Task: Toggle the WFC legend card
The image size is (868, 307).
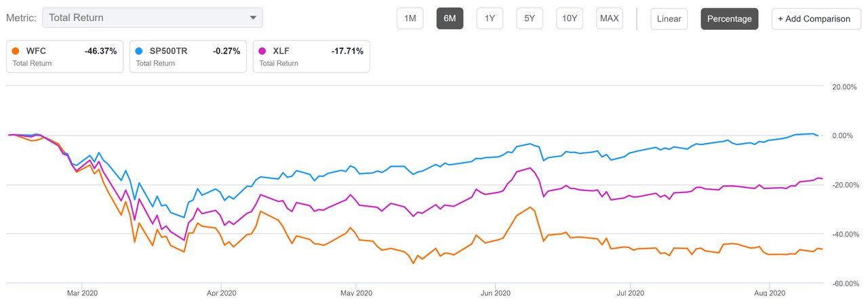Action: point(65,57)
